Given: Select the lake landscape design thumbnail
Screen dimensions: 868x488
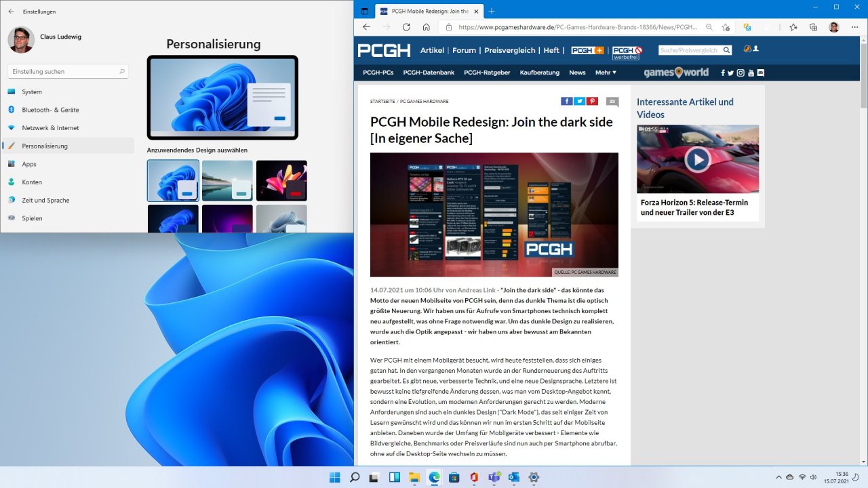Looking at the screenshot, I should [x=227, y=181].
